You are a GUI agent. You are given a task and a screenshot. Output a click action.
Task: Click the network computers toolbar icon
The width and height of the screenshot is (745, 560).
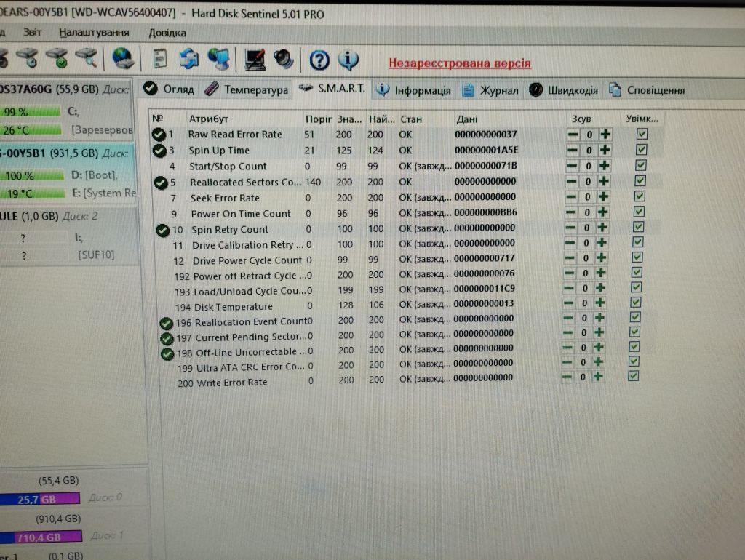(x=218, y=60)
